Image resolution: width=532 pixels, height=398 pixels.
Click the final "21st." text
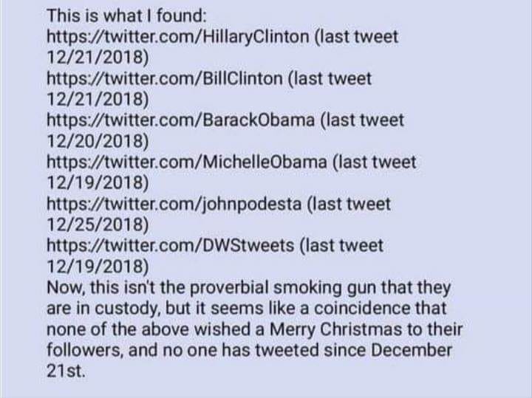click(x=66, y=370)
